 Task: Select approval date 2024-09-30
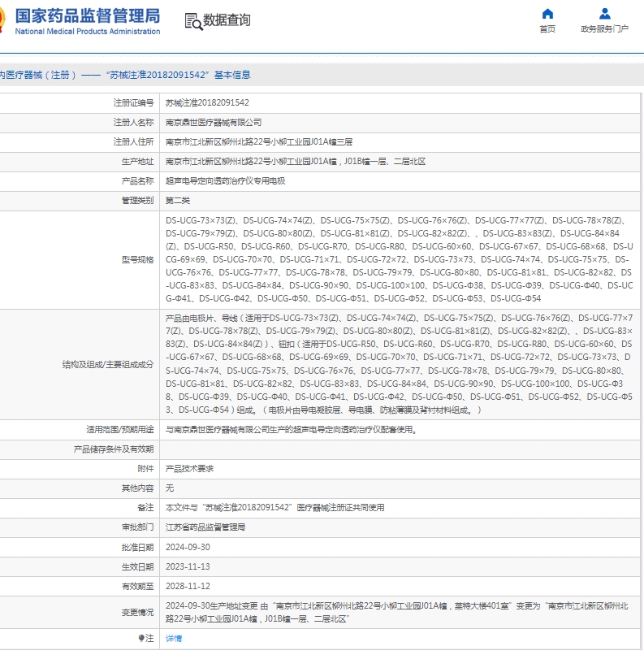pyautogui.click(x=188, y=547)
